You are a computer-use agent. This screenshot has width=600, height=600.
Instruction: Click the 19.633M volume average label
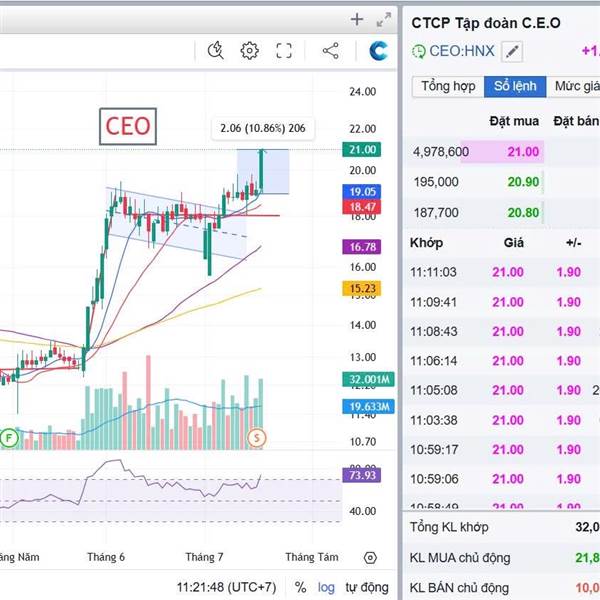tap(368, 406)
